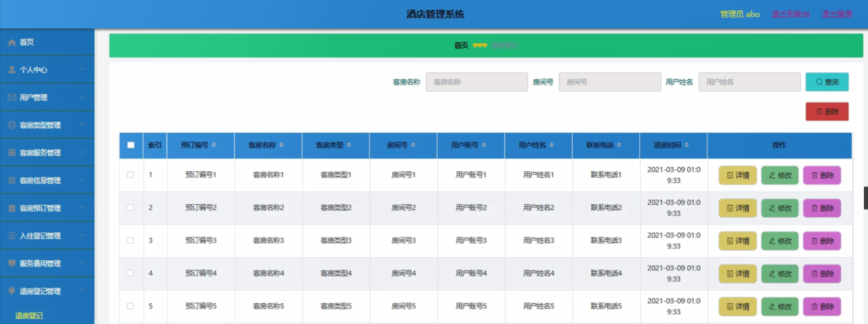The width and height of the screenshot is (868, 324).
Task: Expand 入住登记管理 using its chevron
Action: tap(82, 236)
